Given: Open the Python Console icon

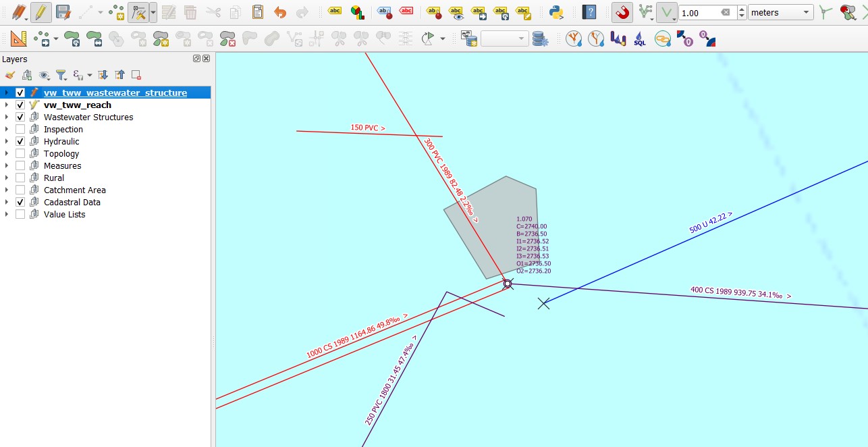Looking at the screenshot, I should [x=556, y=12].
